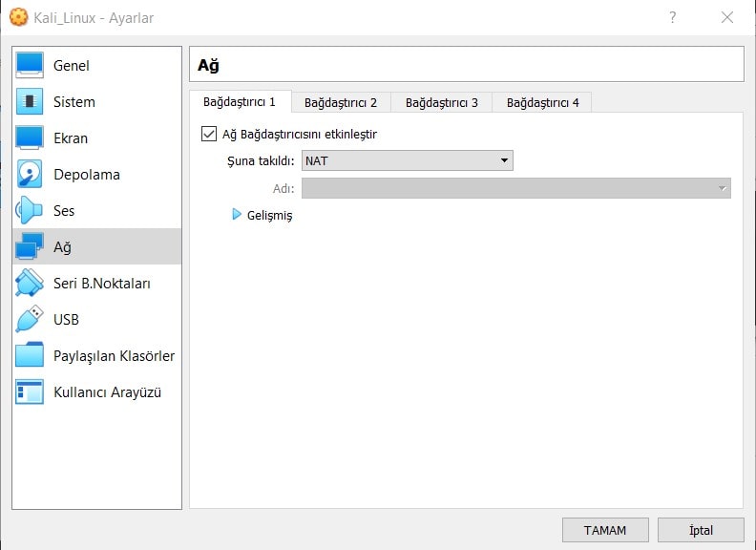Expand the Gelişmiş advanced section
The width and height of the screenshot is (756, 550).
point(237,214)
